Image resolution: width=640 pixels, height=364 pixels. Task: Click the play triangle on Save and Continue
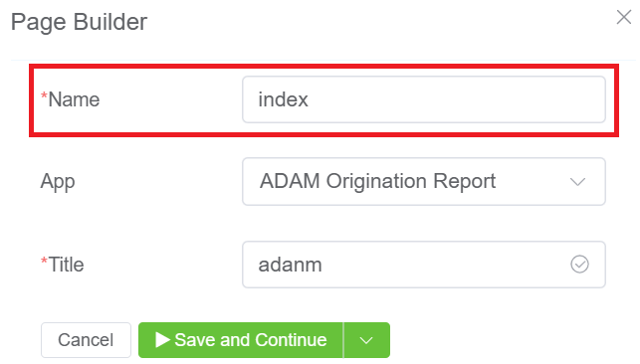click(162, 339)
